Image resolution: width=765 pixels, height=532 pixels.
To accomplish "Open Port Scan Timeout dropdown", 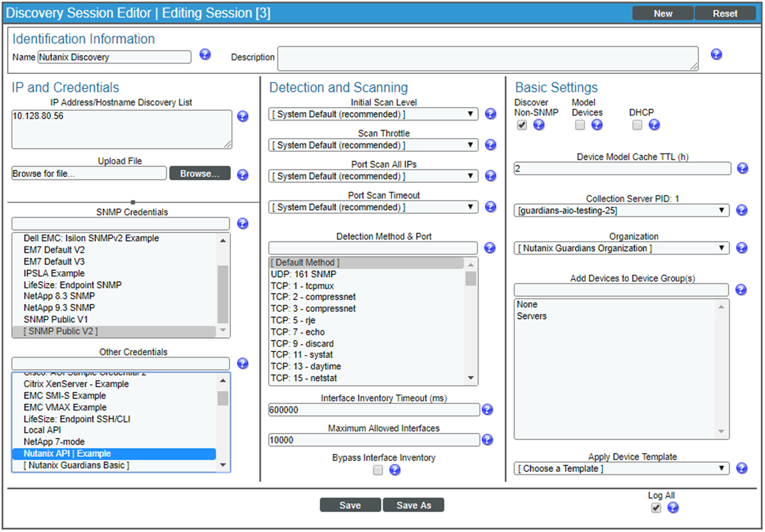I will (x=373, y=207).
